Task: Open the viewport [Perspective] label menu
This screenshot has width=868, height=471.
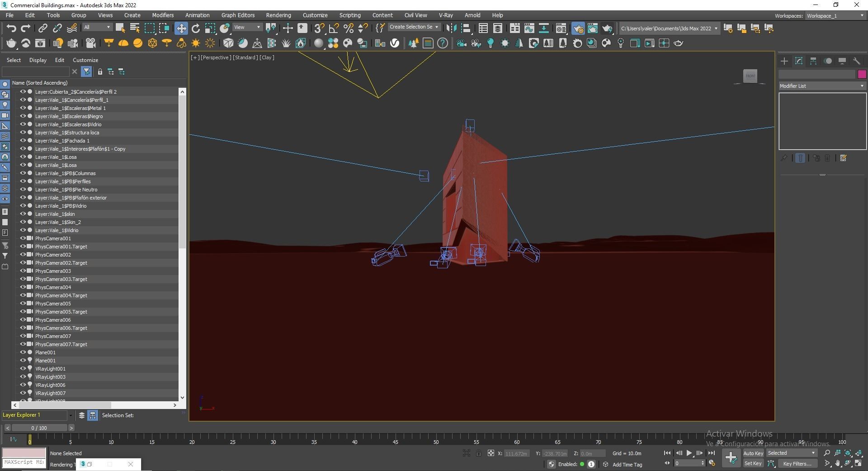Action: point(216,57)
